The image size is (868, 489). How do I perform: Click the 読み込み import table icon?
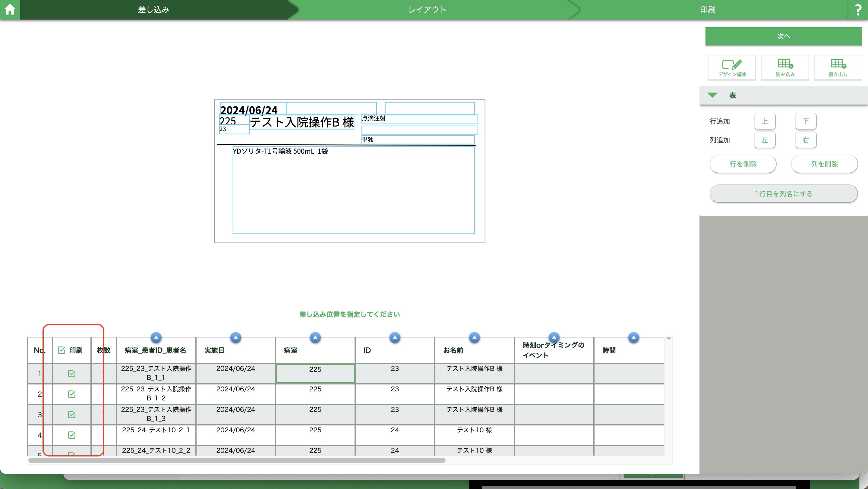tap(785, 68)
